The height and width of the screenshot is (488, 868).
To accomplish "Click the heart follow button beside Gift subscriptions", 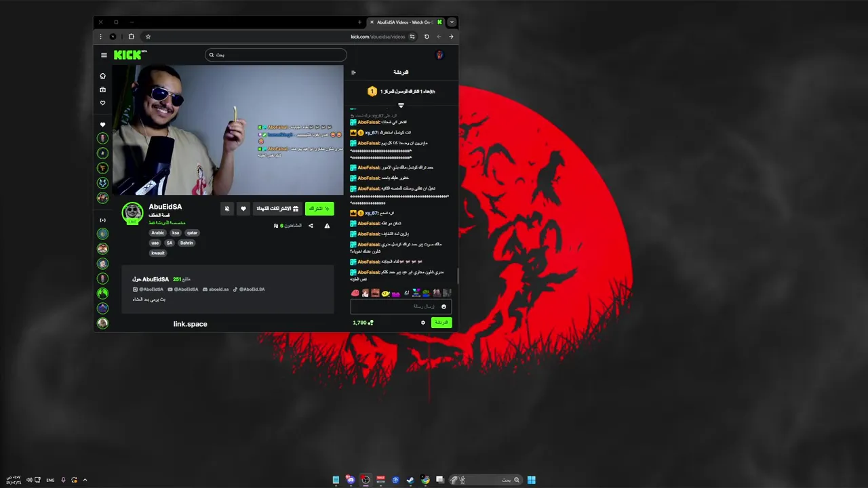I will tap(243, 209).
